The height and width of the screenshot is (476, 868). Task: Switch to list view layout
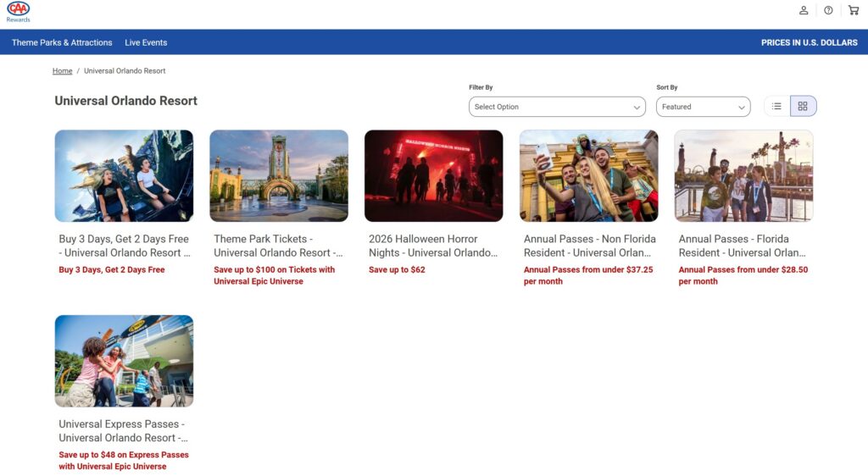(776, 106)
